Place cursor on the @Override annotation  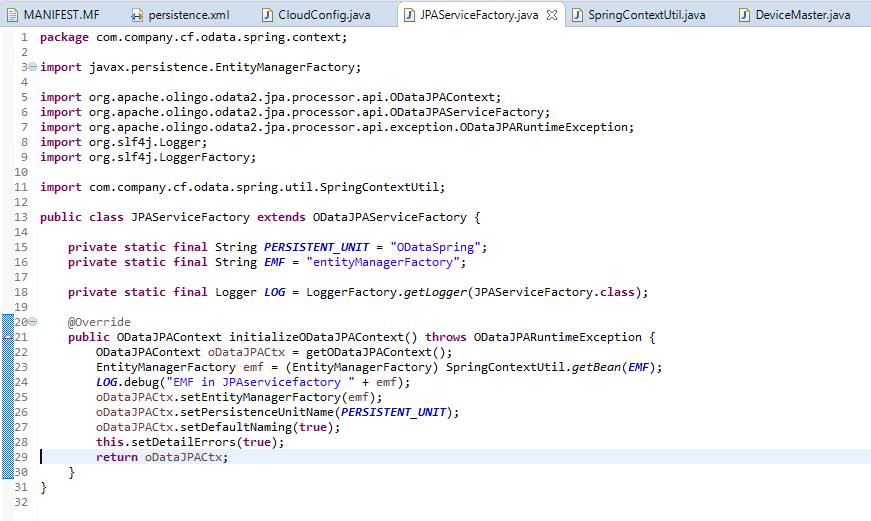[x=99, y=322]
